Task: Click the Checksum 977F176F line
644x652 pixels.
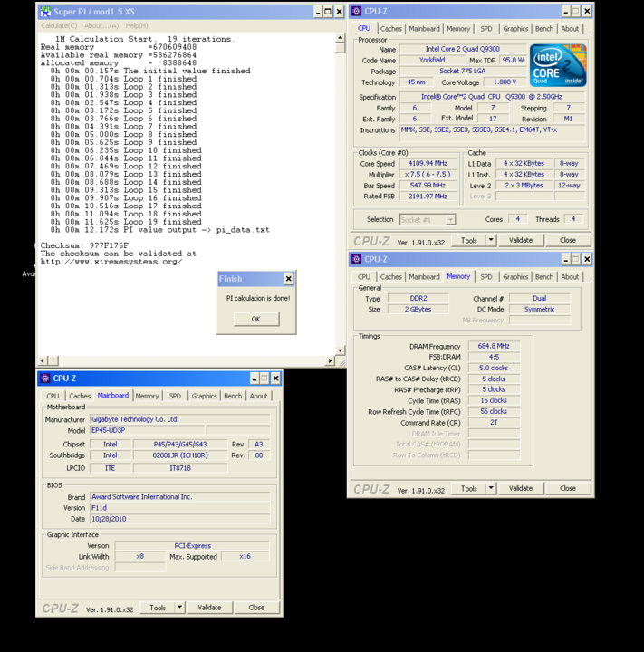Action: click(x=84, y=245)
